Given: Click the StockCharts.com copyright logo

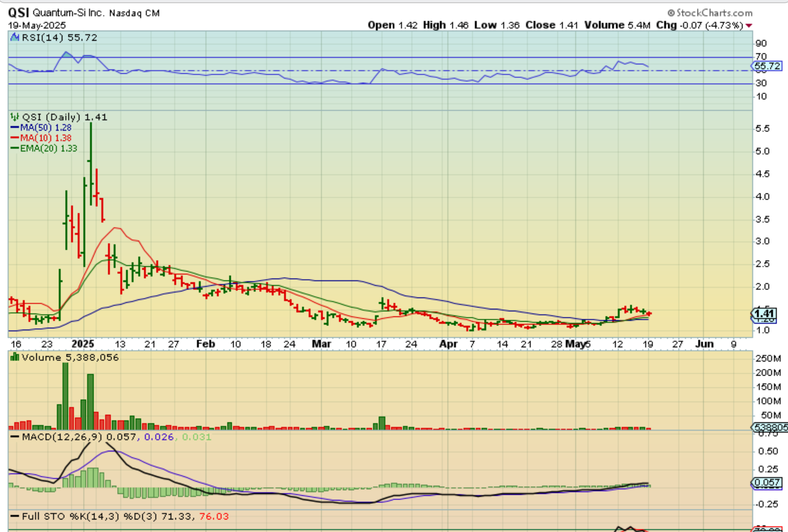Looking at the screenshot, I should pos(710,13).
